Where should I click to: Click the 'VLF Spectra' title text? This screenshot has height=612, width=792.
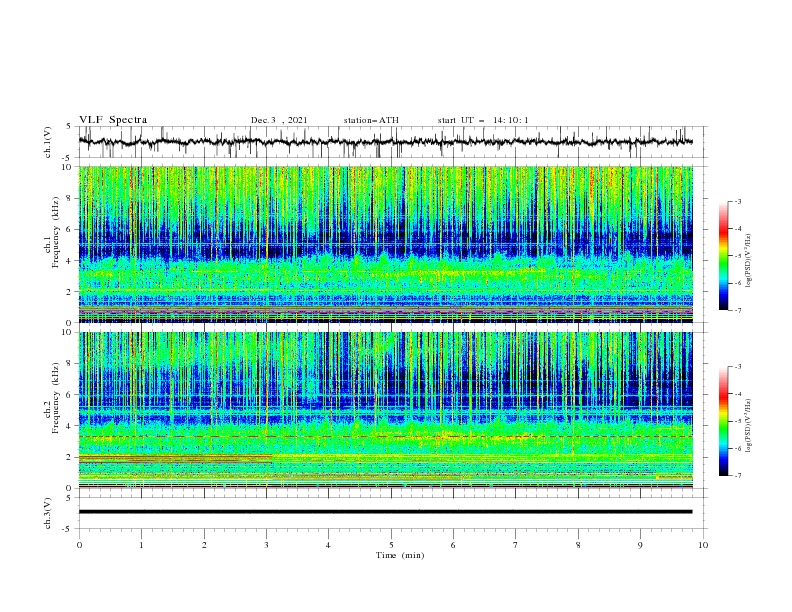pyautogui.click(x=113, y=120)
